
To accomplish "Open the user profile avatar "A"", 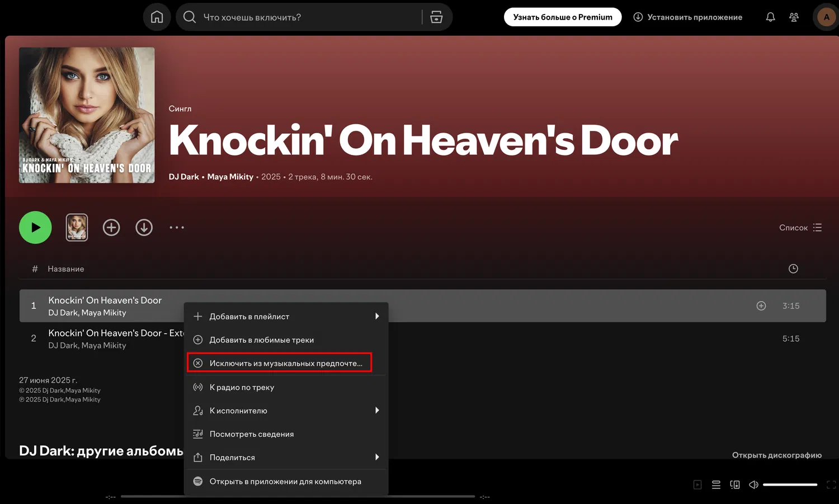I will point(827,17).
